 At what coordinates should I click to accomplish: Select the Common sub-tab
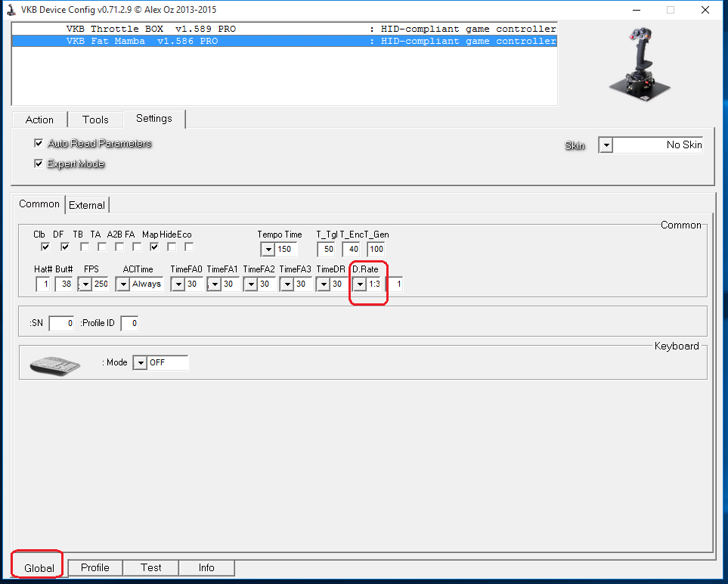click(x=39, y=204)
